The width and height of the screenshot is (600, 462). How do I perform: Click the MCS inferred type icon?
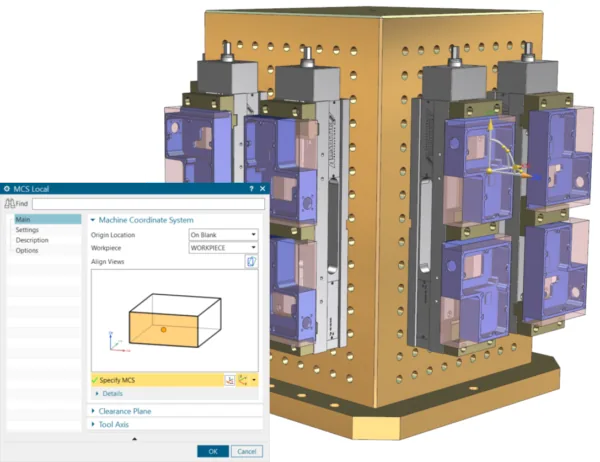click(243, 380)
